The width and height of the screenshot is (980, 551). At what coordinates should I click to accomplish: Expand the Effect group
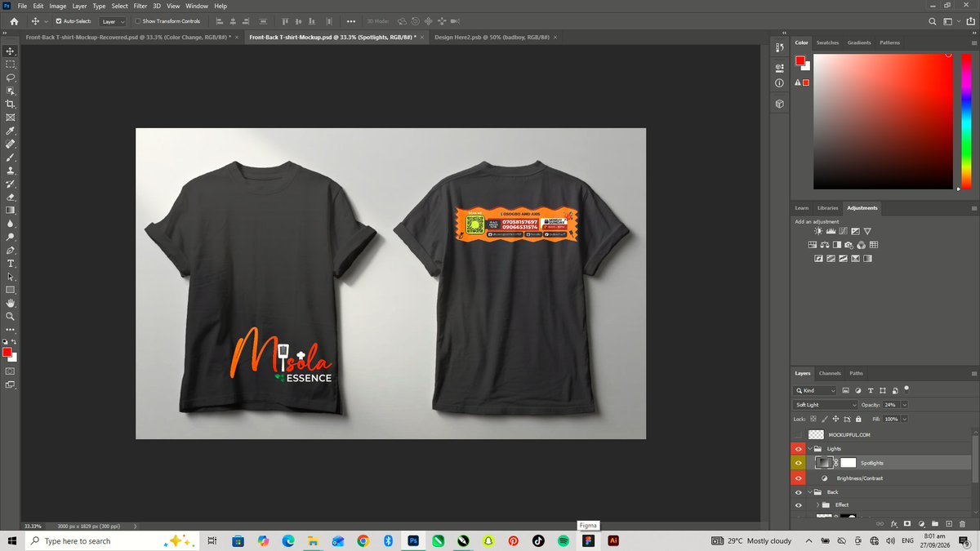tap(817, 505)
